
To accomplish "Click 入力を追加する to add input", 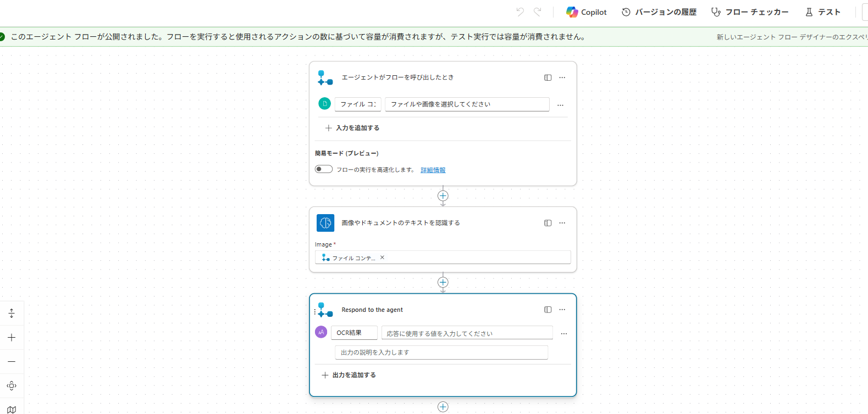I will click(352, 128).
